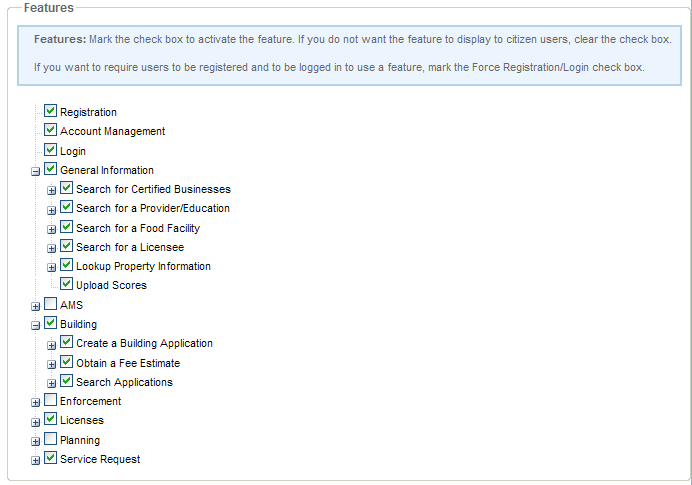
Task: Expand Create a Building Application node
Action: pos(52,345)
